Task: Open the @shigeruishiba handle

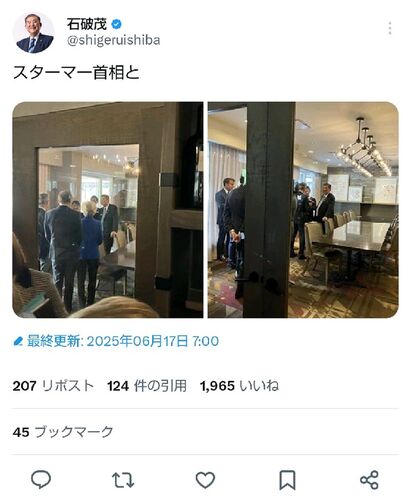Action: [113, 40]
